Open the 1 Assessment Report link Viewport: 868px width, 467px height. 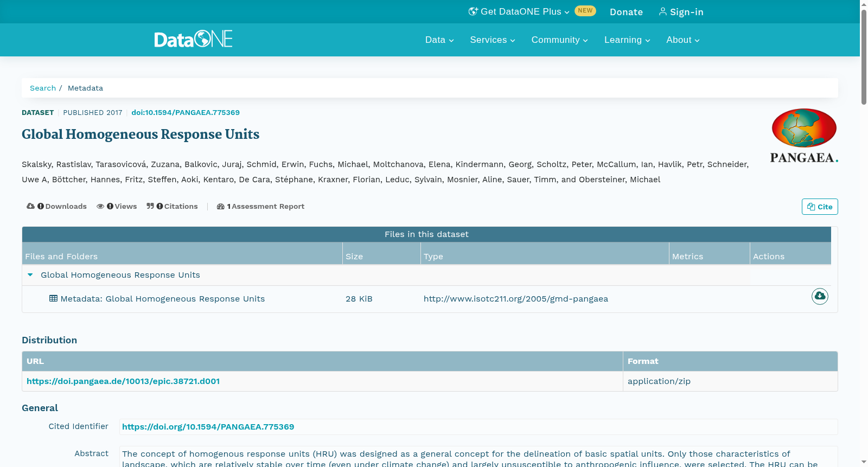click(x=260, y=206)
